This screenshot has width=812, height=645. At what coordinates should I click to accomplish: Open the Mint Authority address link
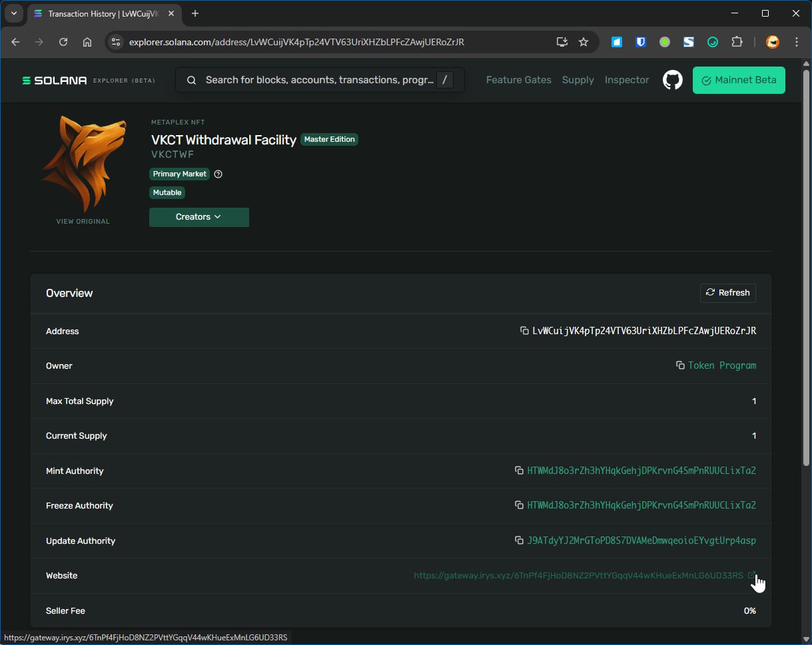(641, 471)
